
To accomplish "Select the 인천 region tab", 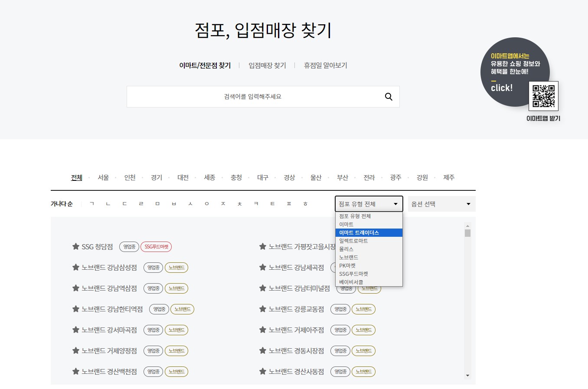I will [130, 177].
